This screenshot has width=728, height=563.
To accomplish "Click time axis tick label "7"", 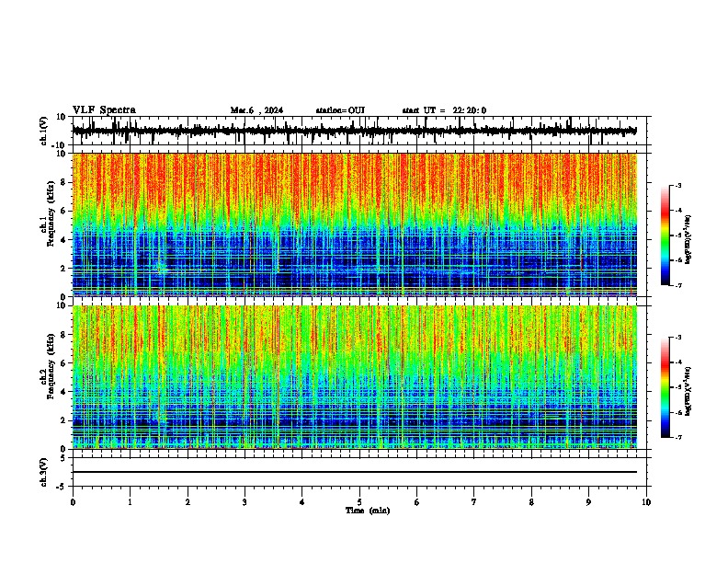I will pyautogui.click(x=474, y=502).
